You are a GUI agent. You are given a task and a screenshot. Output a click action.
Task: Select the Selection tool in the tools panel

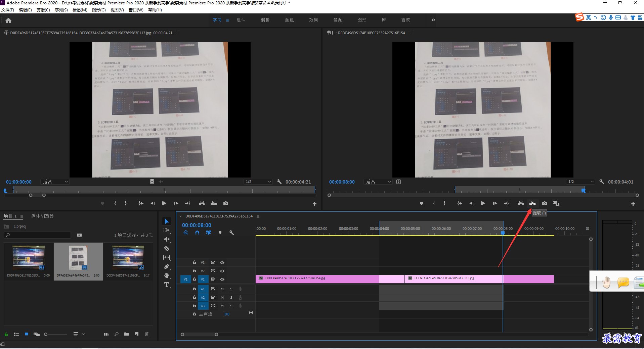tap(167, 221)
